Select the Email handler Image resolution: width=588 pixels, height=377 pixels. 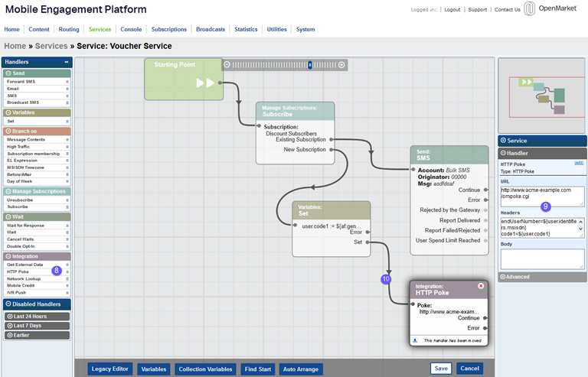[x=37, y=89]
